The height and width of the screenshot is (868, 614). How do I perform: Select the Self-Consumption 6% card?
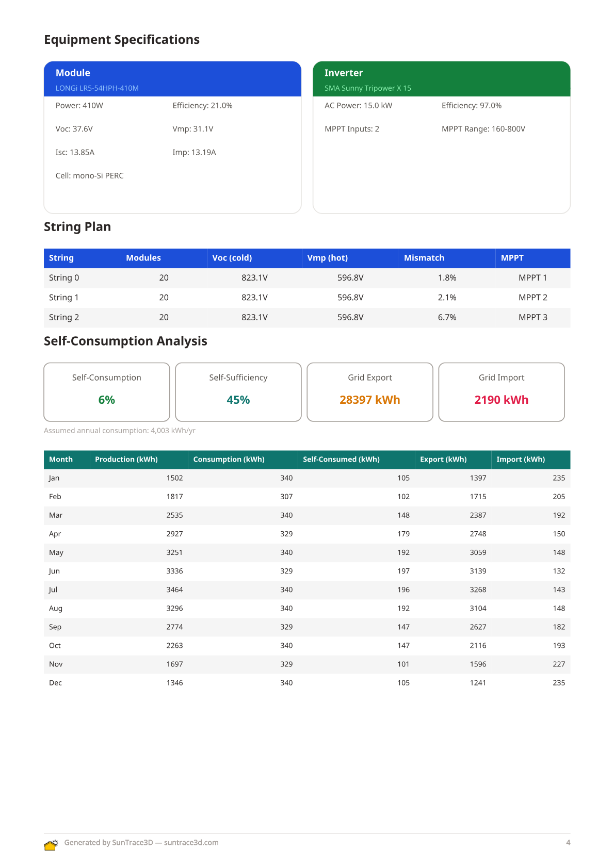tap(107, 392)
